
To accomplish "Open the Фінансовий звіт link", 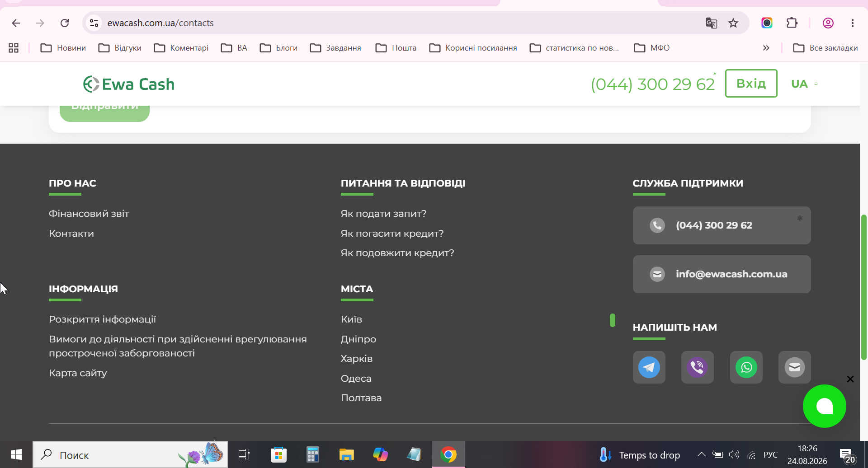I will (x=89, y=214).
